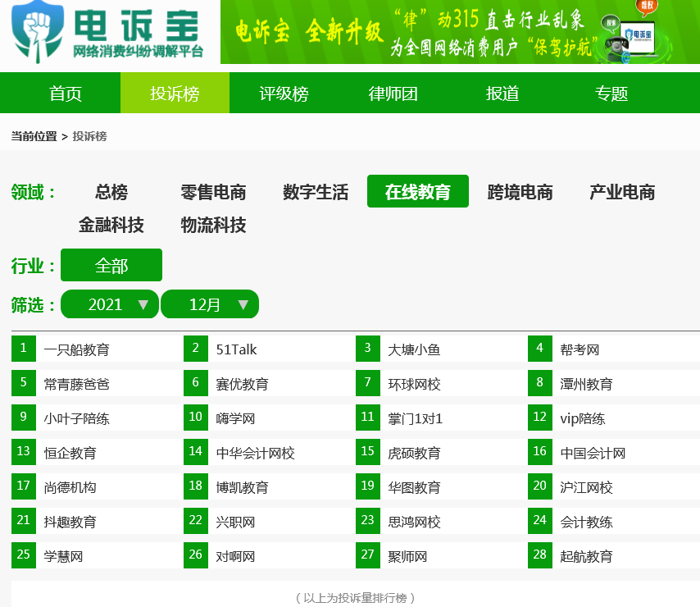This screenshot has width=700, height=607.
Task: Open rank 13 恒企教育
Action: tap(70, 453)
